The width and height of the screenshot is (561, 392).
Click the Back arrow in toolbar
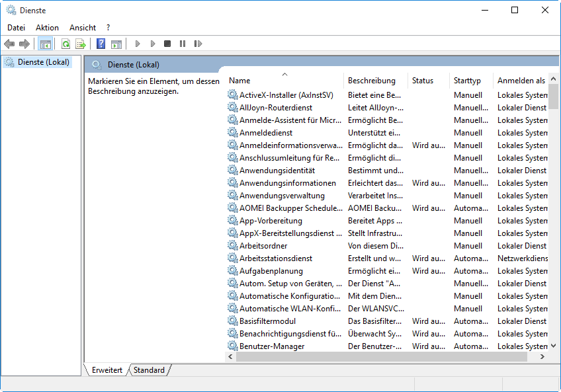click(x=9, y=44)
